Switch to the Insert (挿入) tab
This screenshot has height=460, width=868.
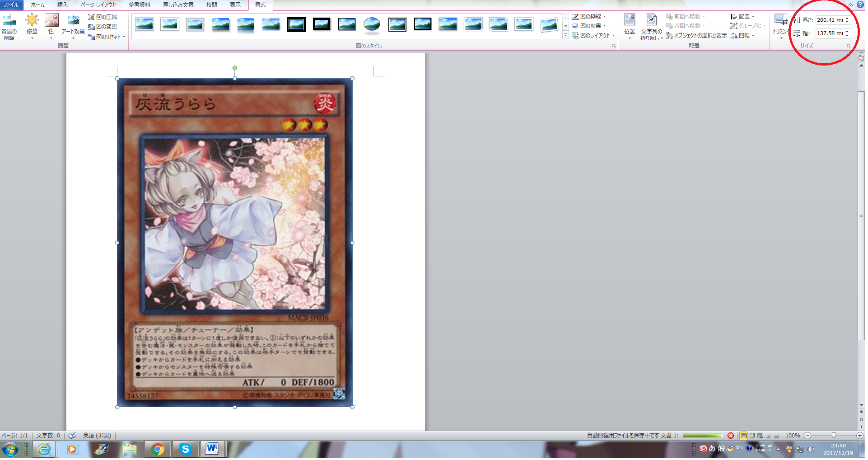coord(62,5)
